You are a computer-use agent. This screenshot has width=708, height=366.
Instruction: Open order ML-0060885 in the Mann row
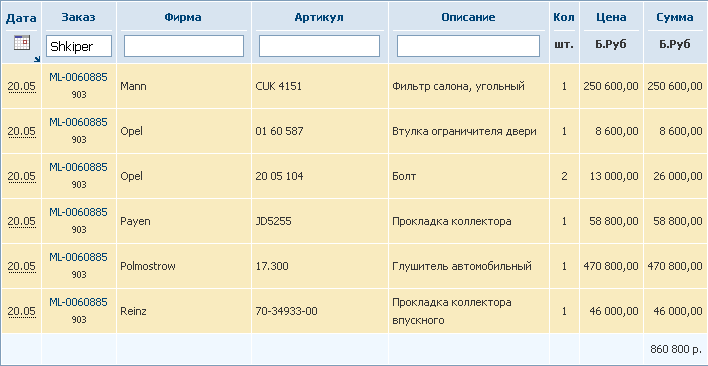(79, 77)
